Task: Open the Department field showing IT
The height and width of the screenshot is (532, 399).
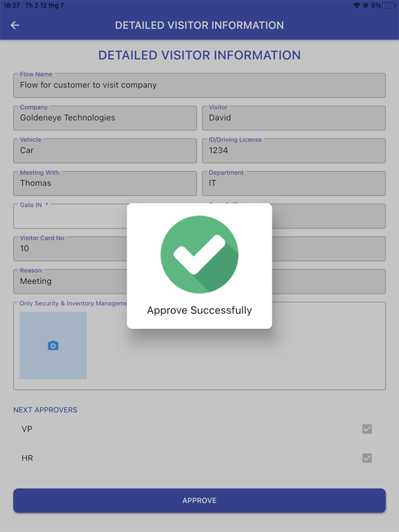Action: (x=294, y=183)
